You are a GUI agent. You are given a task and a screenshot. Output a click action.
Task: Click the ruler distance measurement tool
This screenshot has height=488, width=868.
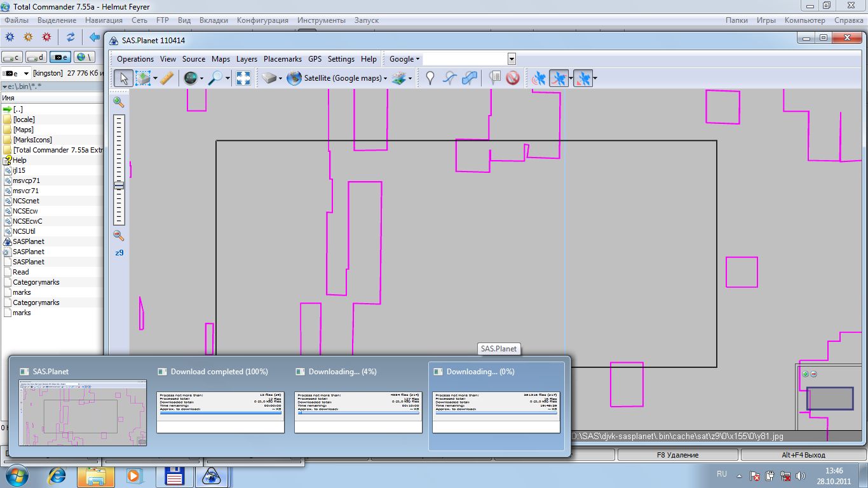tap(166, 78)
